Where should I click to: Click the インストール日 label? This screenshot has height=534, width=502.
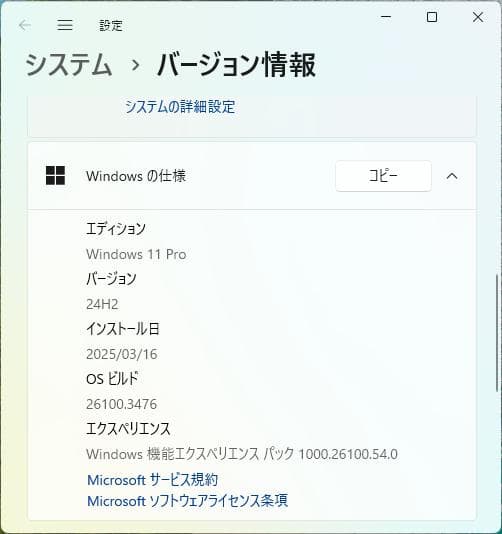[123, 329]
